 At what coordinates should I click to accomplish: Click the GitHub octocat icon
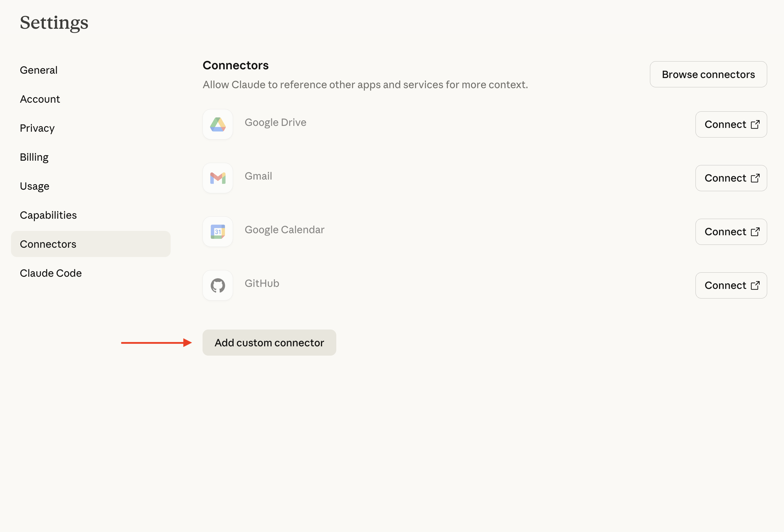tap(218, 285)
